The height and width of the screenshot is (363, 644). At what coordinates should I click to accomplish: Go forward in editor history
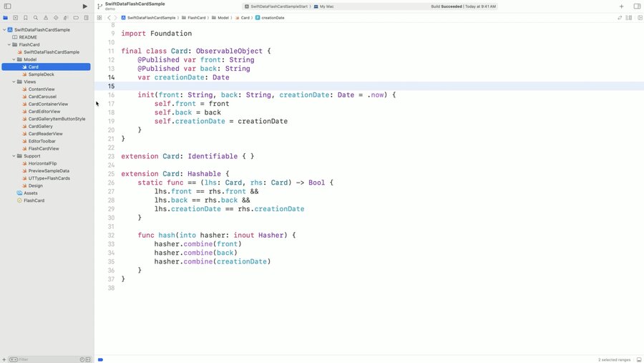(115, 18)
